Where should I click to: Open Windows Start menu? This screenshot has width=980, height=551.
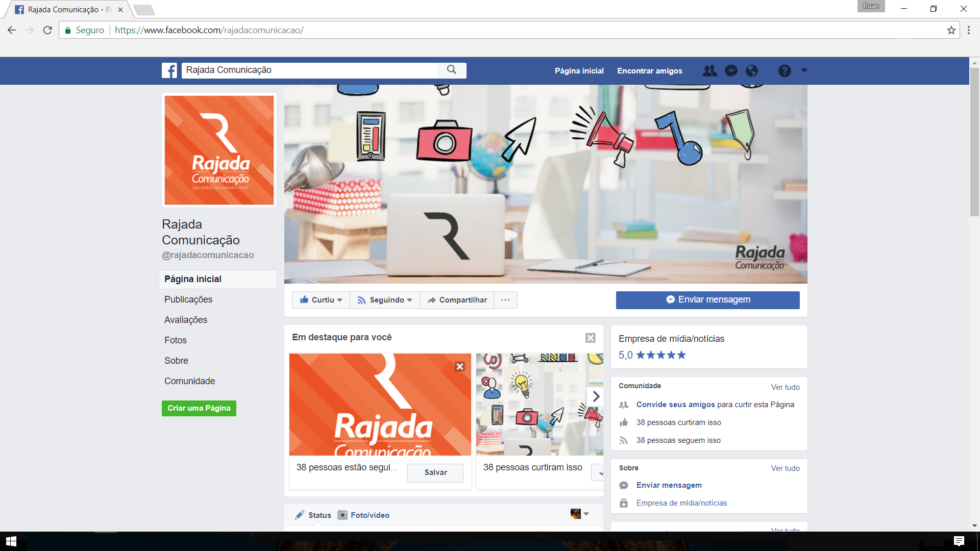[x=11, y=541]
